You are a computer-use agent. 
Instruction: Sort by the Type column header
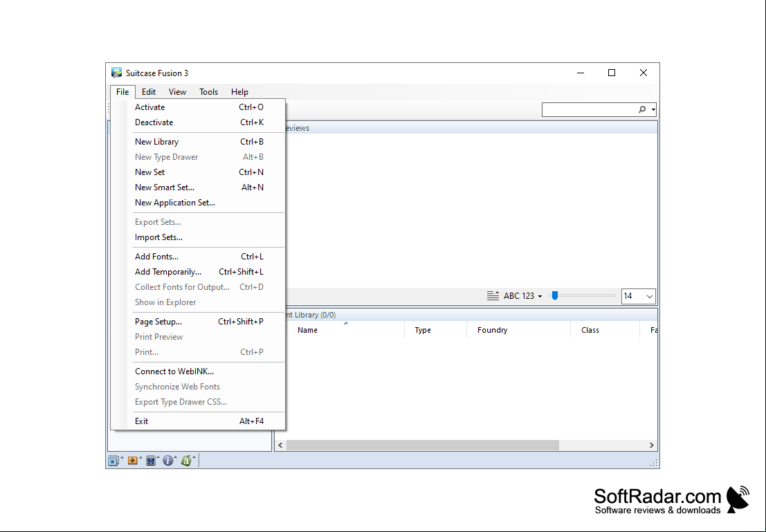click(x=436, y=330)
